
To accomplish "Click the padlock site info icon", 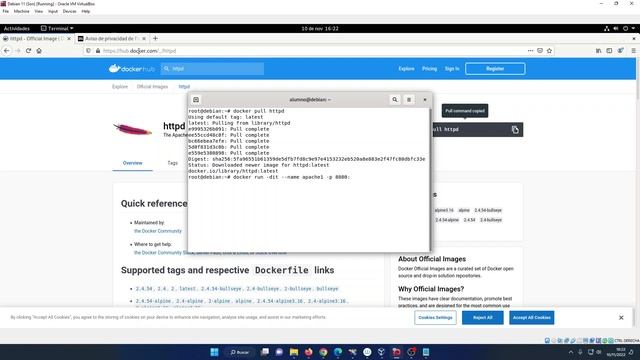I will pyautogui.click(x=98, y=51).
